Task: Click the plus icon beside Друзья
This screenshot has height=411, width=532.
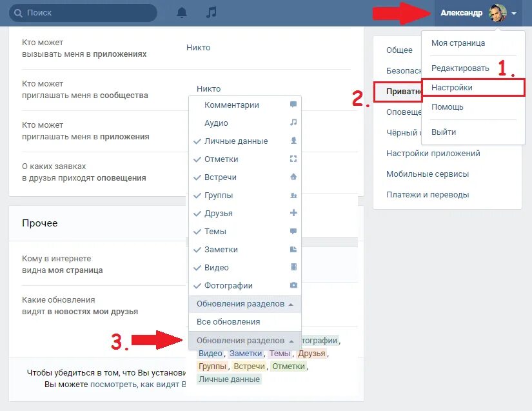Action: (293, 213)
